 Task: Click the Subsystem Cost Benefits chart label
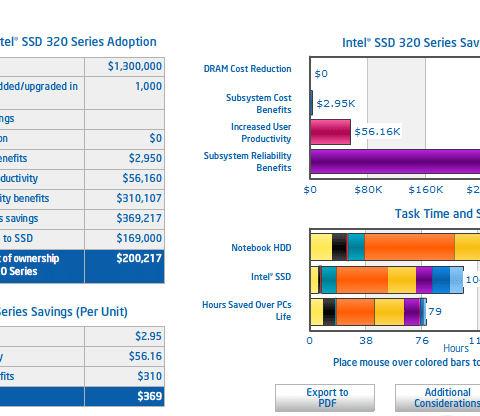pos(259,104)
